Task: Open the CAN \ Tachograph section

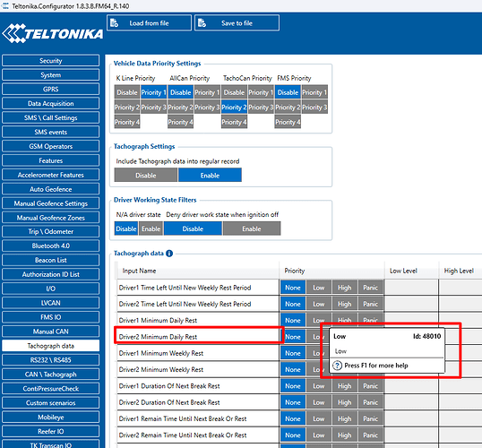Action: click(x=51, y=375)
